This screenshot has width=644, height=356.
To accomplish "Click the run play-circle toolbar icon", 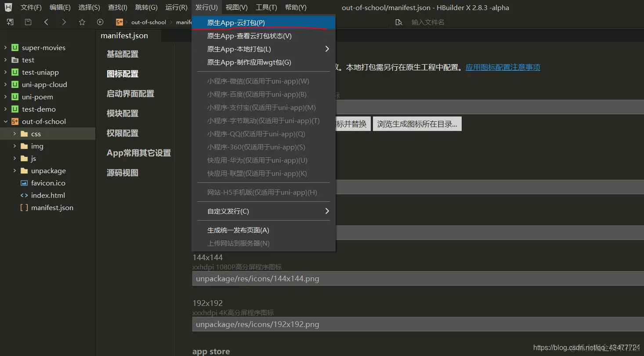I will (x=100, y=22).
